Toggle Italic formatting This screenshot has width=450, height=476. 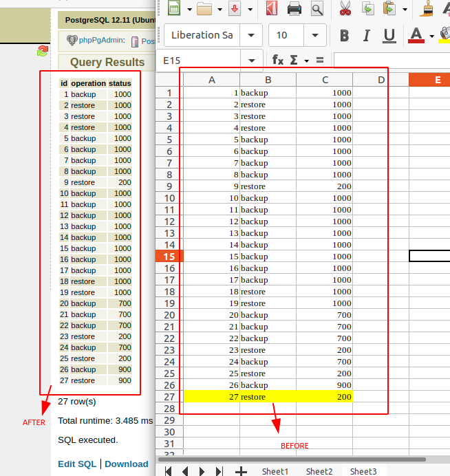[367, 36]
